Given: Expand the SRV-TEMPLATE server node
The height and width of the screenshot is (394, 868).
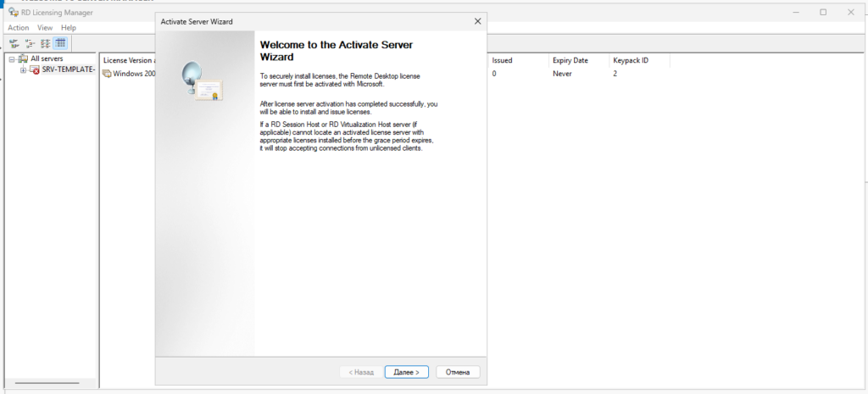Looking at the screenshot, I should [23, 69].
